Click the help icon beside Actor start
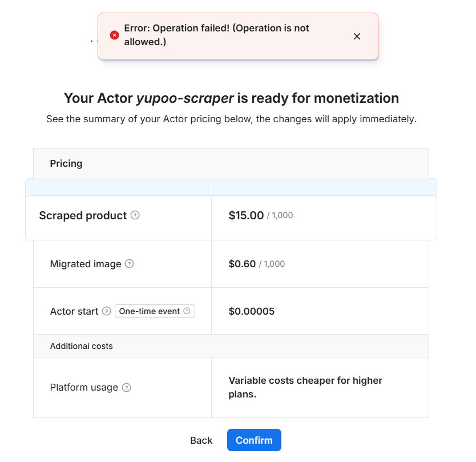The width and height of the screenshot is (476, 462). pyautogui.click(x=106, y=311)
